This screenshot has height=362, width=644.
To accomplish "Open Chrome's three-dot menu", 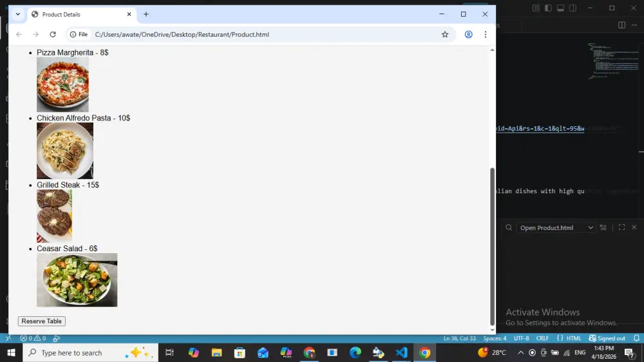I will point(486,35).
